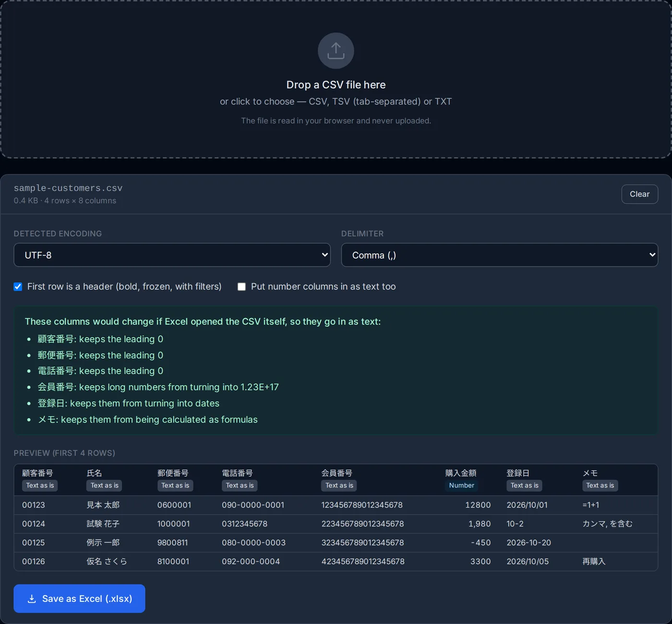This screenshot has width=672, height=624.
Task: Open the delimiter Comma dropdown
Action: pyautogui.click(x=500, y=255)
